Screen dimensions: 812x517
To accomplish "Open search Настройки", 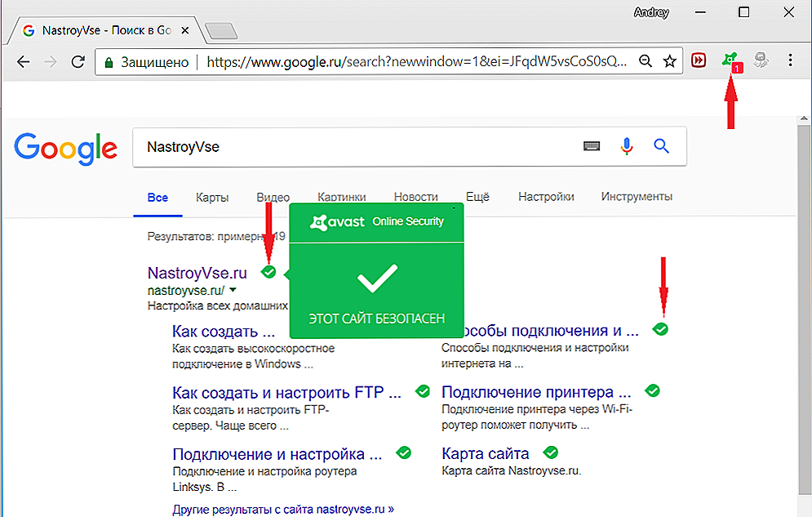I will pos(546,197).
